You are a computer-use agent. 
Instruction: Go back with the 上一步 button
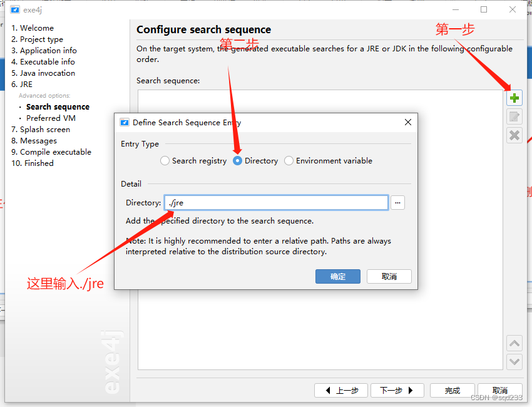[x=341, y=390]
